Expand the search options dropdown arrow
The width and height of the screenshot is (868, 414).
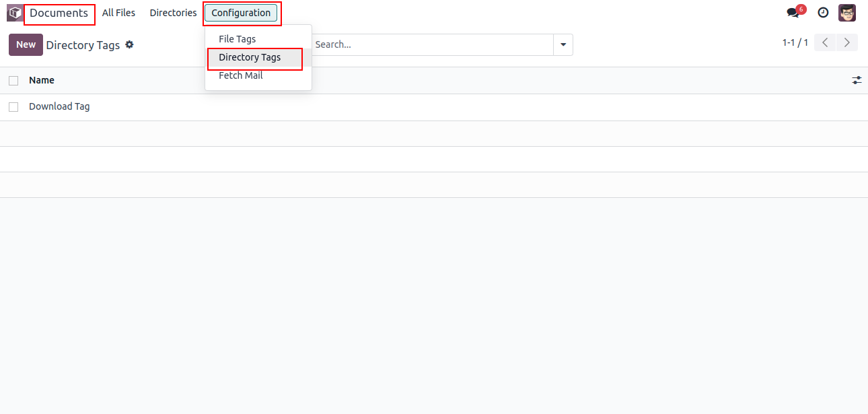point(563,45)
